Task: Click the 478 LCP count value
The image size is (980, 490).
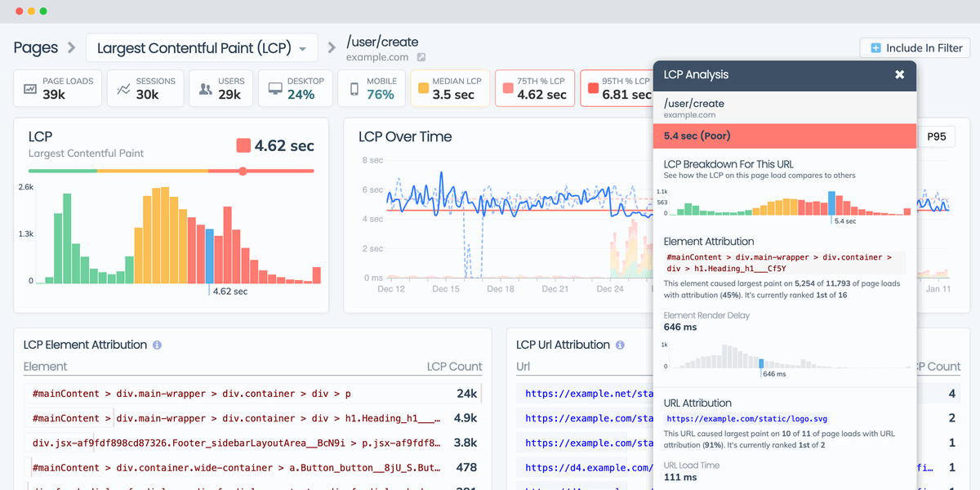Action: click(x=466, y=468)
